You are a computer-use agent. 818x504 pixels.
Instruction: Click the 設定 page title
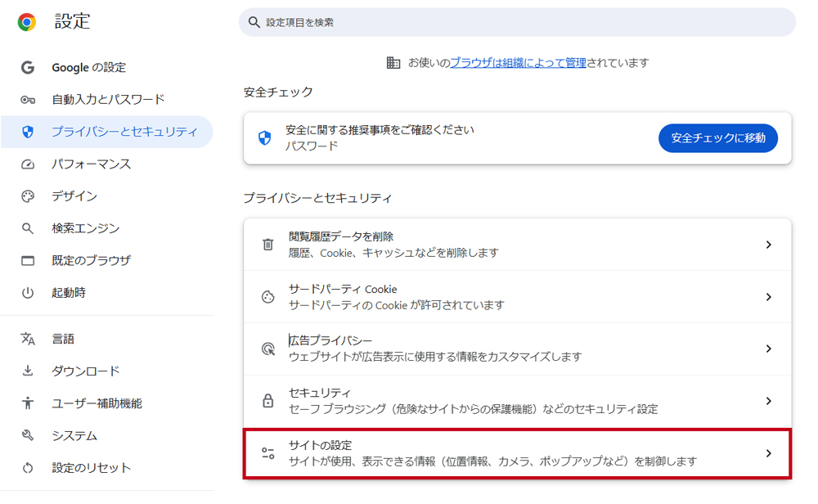pos(73,21)
